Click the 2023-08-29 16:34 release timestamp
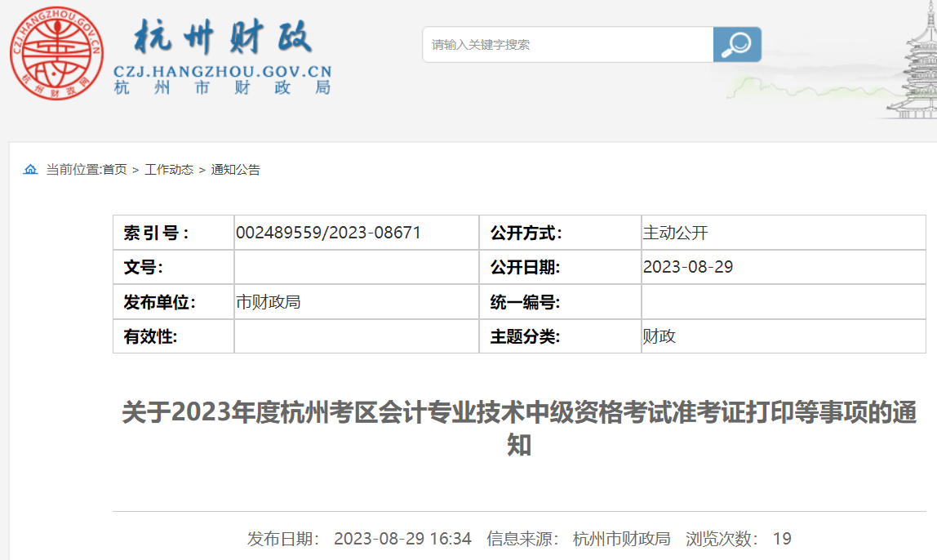This screenshot has width=937, height=560. coord(402,539)
